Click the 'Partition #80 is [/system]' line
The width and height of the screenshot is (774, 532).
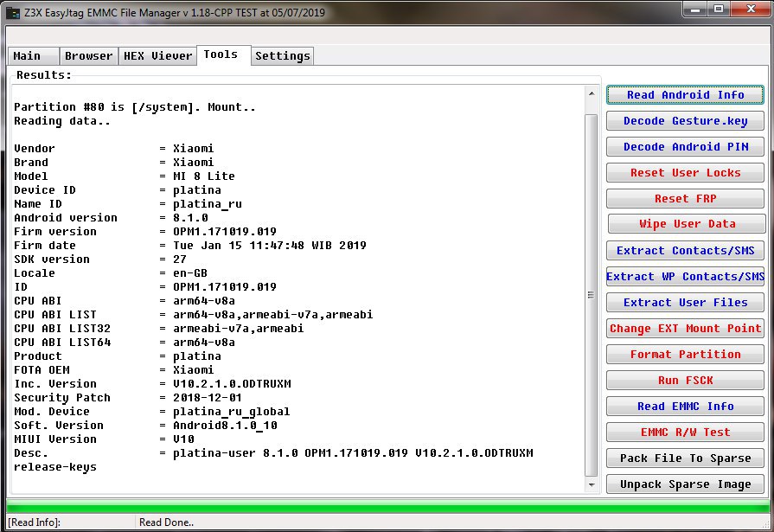coord(135,107)
